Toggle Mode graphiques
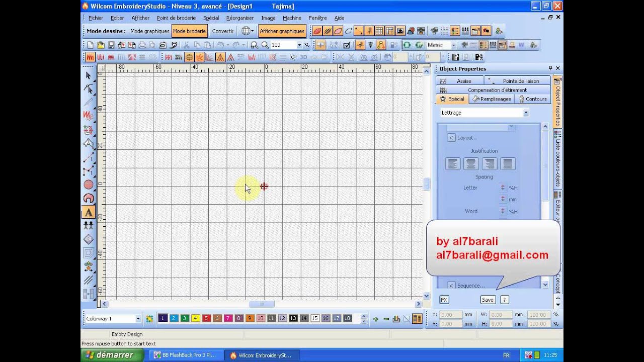This screenshot has height=362, width=644. (x=149, y=31)
